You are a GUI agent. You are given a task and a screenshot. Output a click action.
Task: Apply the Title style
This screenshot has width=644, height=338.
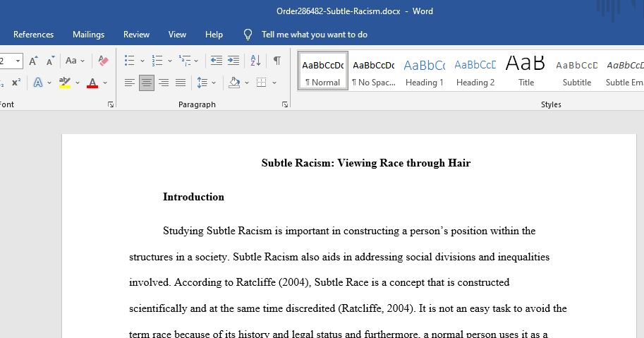[x=525, y=71]
